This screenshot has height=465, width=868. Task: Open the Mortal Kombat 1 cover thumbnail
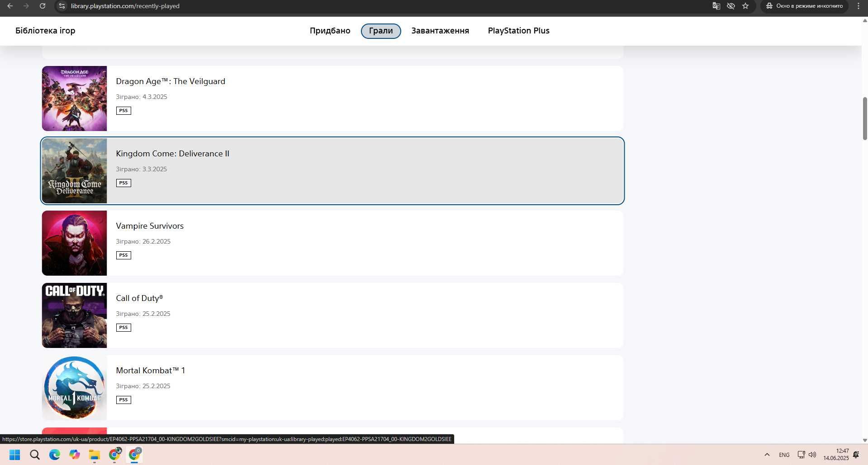pos(75,388)
